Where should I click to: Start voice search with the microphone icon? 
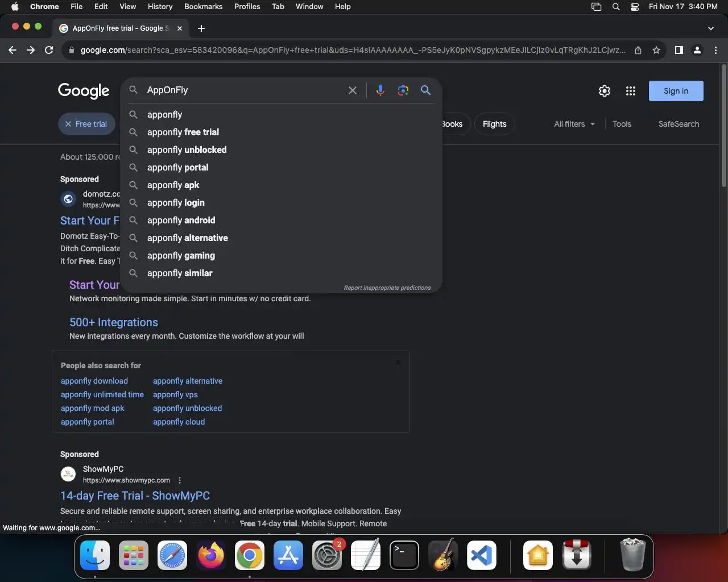(380, 90)
